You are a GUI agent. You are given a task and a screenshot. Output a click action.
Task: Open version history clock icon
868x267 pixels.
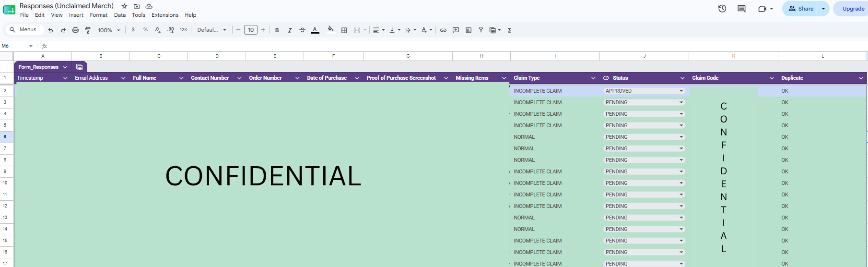(722, 9)
